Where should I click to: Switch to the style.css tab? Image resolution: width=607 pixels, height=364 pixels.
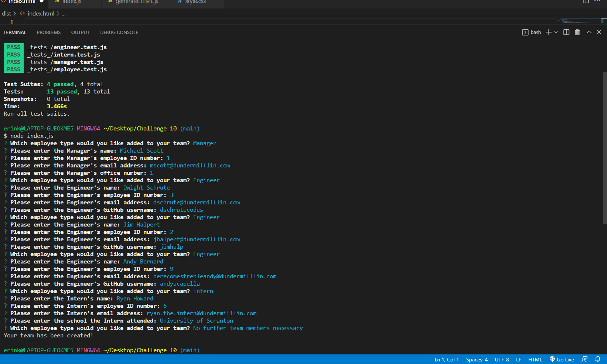(194, 2)
